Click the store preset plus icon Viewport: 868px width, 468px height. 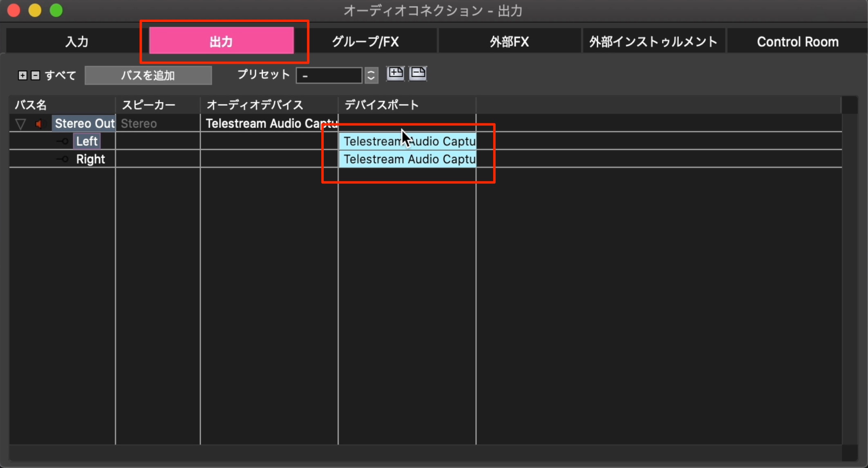click(395, 74)
